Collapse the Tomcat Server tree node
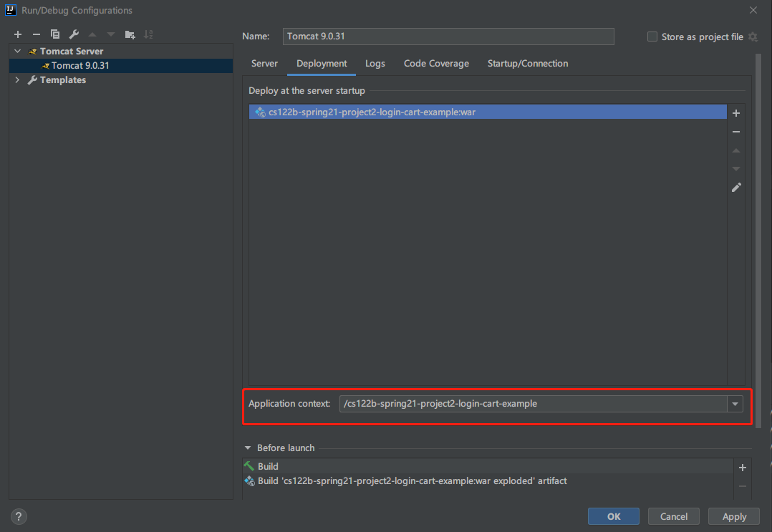772x532 pixels. click(x=18, y=51)
